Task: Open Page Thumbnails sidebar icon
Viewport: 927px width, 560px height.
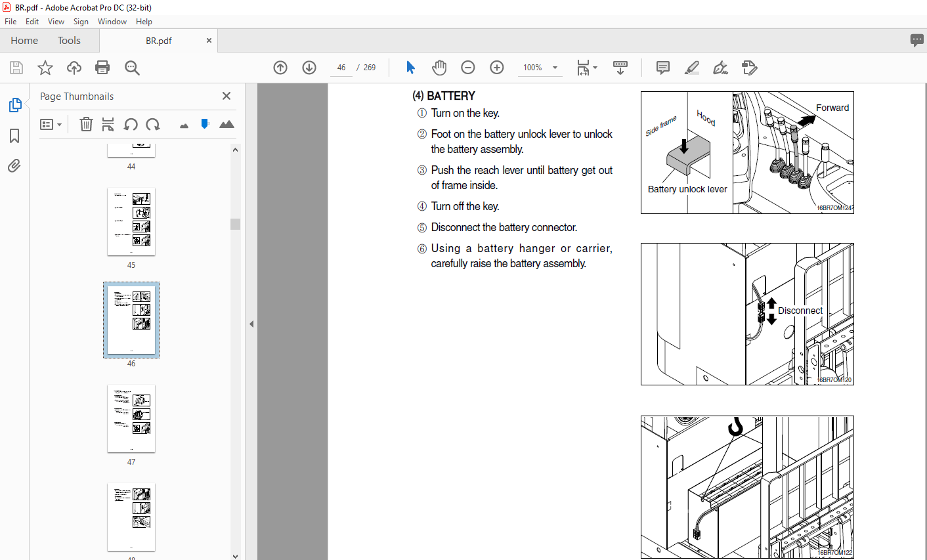Action: pyautogui.click(x=14, y=105)
